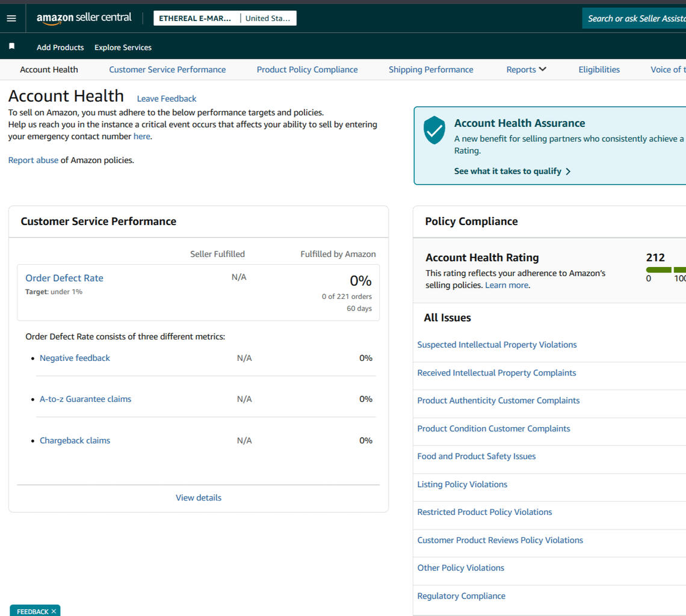Image resolution: width=686 pixels, height=616 pixels.
Task: Go to the Eligibilities tab
Action: point(599,70)
